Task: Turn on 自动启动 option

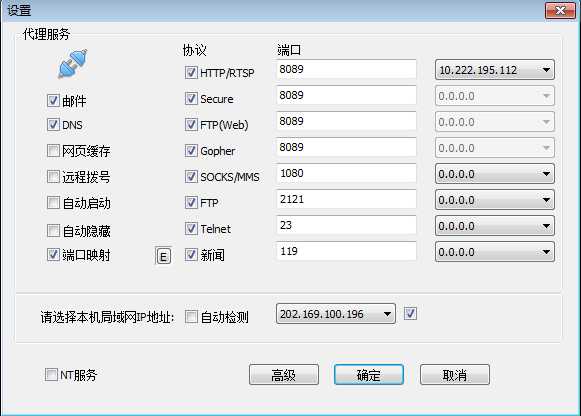Action: (53, 203)
